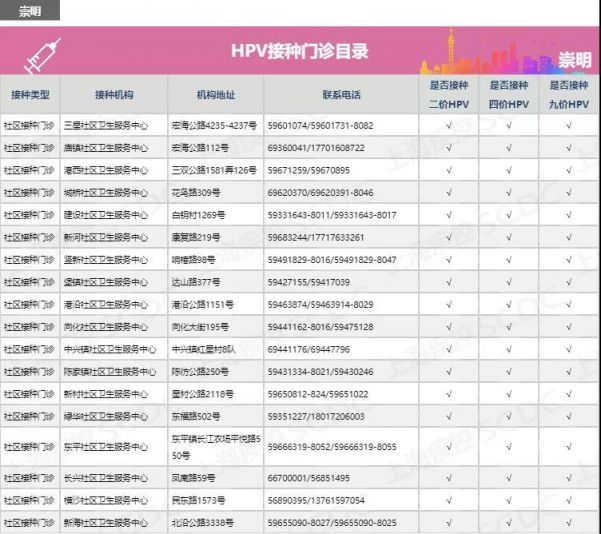Click address 向化大街195号
The width and height of the screenshot is (601, 534).
[200, 327]
